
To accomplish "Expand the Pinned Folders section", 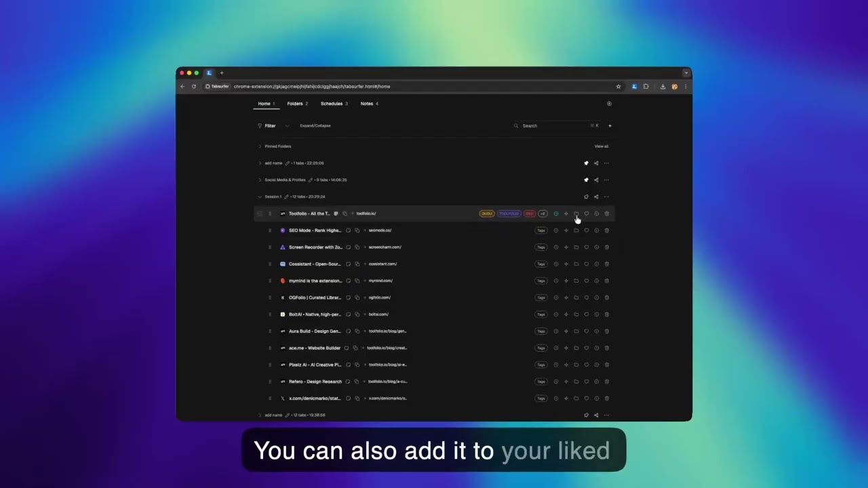I will [260, 146].
